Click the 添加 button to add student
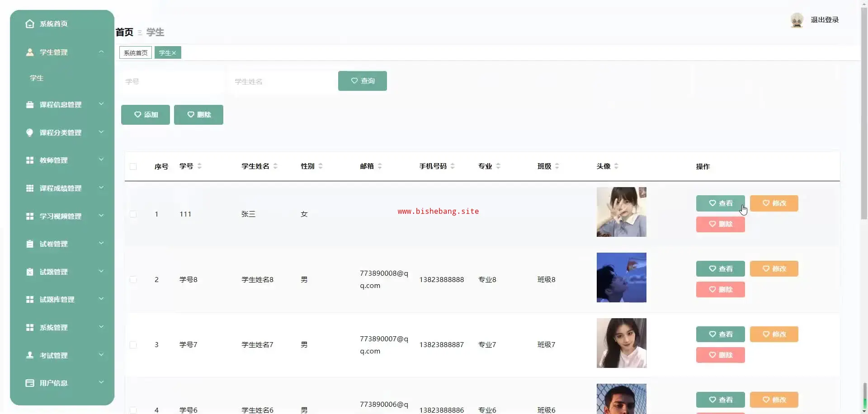The image size is (868, 414). (x=146, y=115)
